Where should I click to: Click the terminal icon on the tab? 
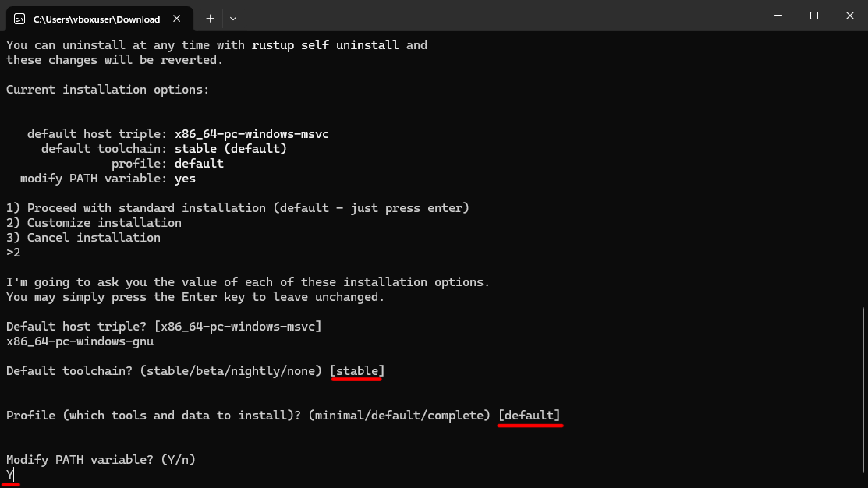coord(19,17)
